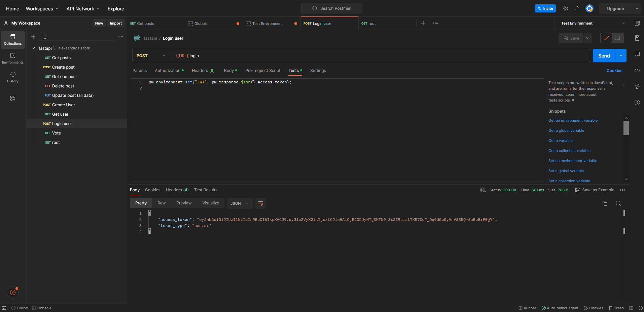
Task: Toggle Auto-select agent in status bar
Action: point(560,308)
